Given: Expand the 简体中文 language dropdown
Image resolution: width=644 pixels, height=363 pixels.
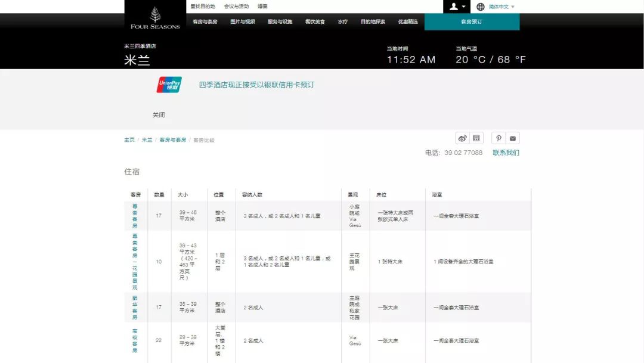Looking at the screenshot, I should coord(501,7).
